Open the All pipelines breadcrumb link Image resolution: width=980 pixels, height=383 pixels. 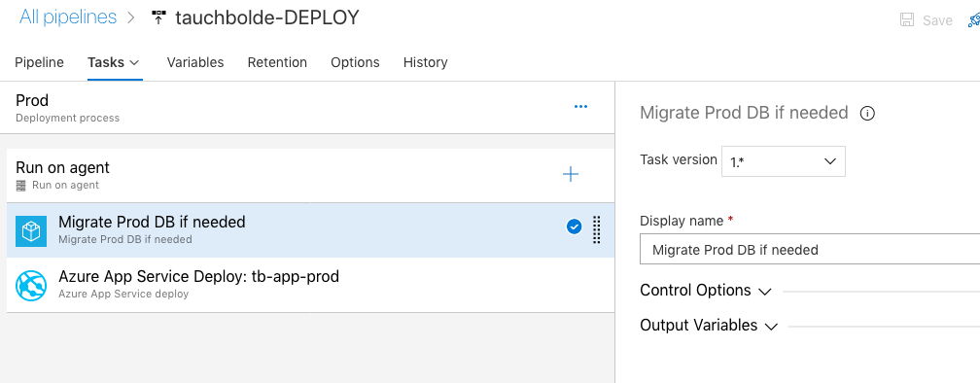click(68, 17)
